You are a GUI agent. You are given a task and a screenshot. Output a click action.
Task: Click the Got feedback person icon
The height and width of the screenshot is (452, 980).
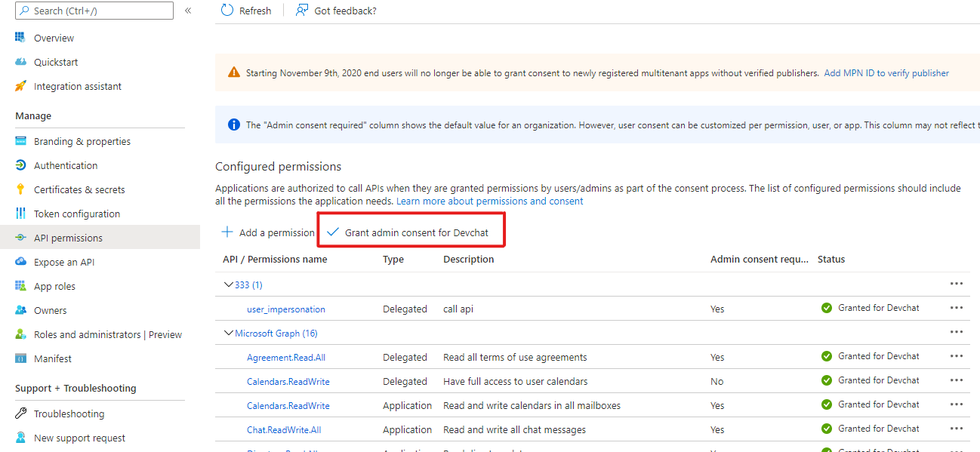pyautogui.click(x=302, y=11)
